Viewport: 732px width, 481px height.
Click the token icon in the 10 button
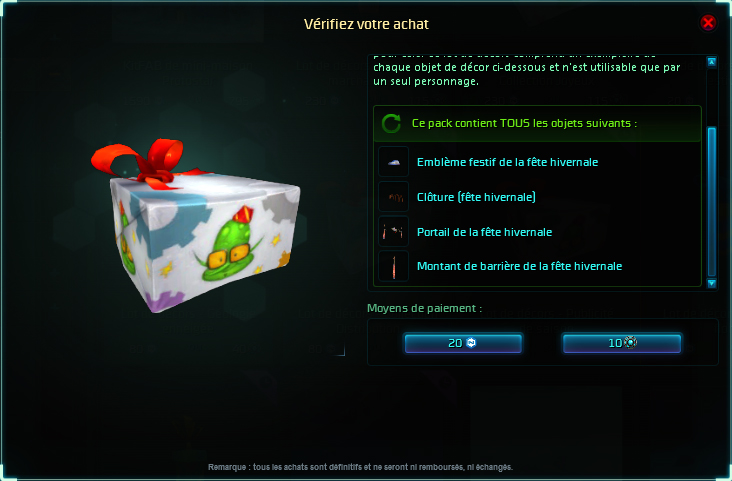tap(631, 343)
